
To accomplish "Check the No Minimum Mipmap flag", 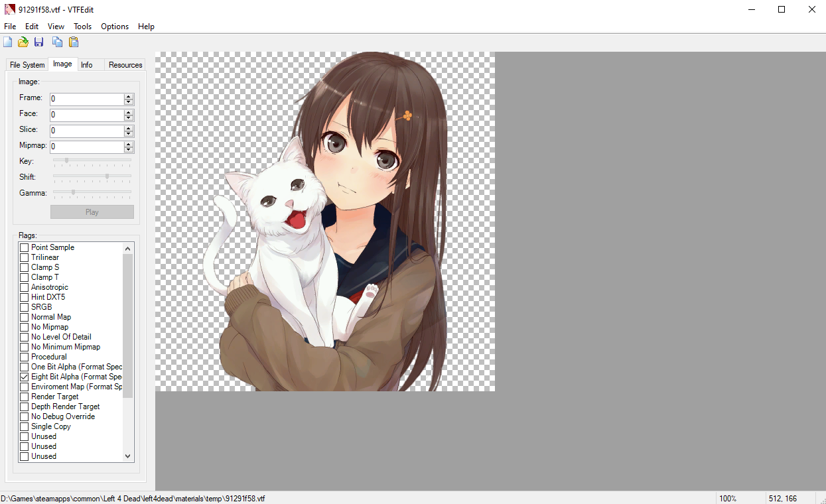I will pos(24,347).
